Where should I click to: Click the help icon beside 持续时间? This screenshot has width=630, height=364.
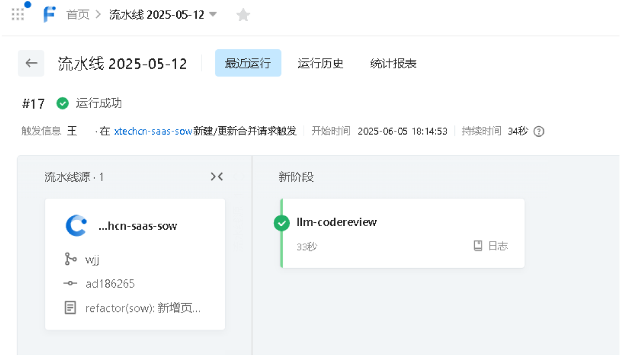[539, 132]
